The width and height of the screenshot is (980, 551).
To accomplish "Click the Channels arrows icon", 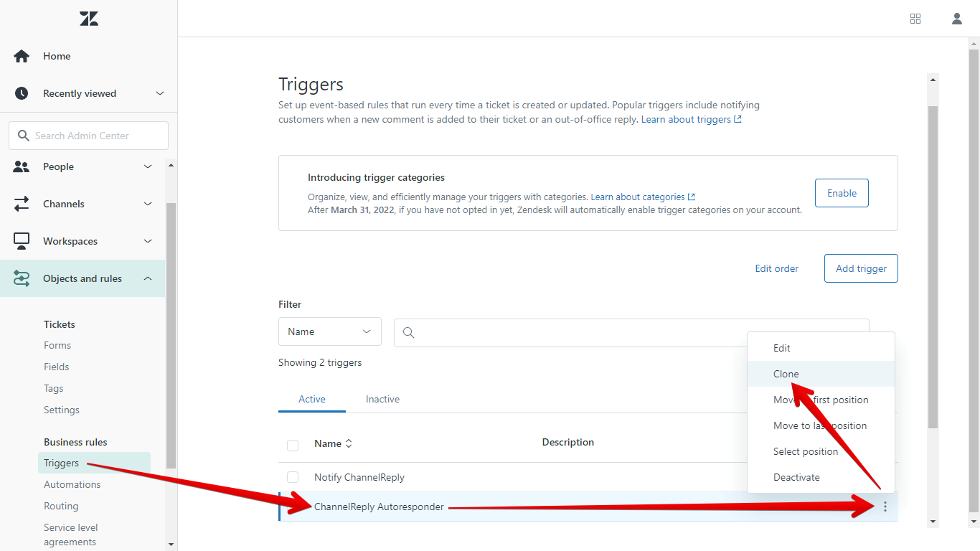I will (x=22, y=204).
